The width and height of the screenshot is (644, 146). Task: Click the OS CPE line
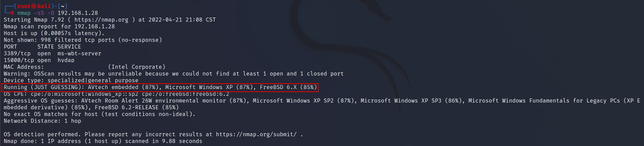[117, 94]
